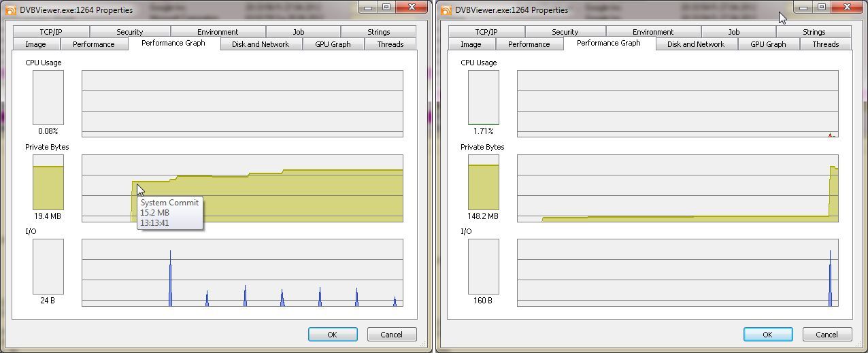Switch to Performance tab in left window
The height and width of the screenshot is (353, 868).
click(94, 44)
